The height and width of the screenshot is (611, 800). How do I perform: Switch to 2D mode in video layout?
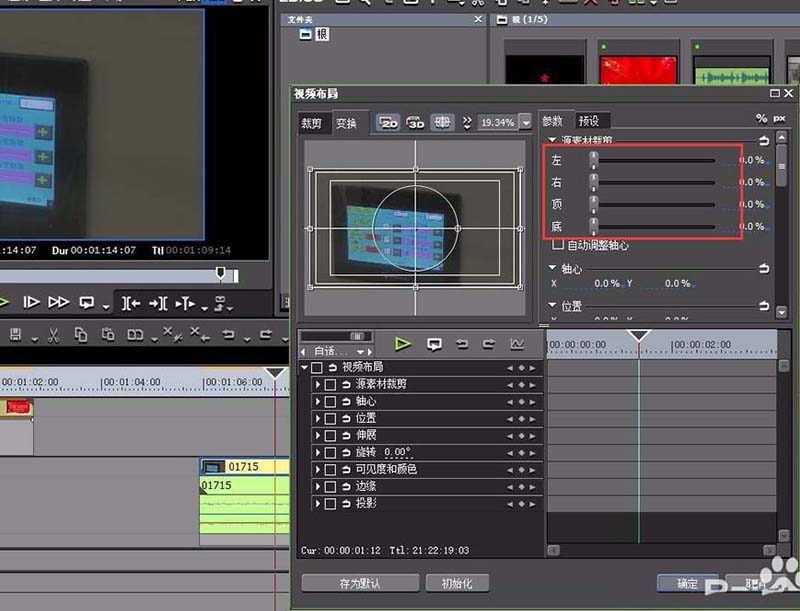388,122
